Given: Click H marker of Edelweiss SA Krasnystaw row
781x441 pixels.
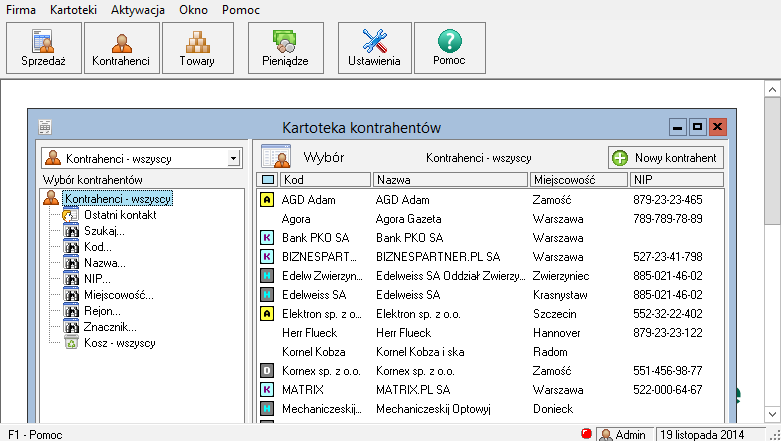Looking at the screenshot, I should pyautogui.click(x=267, y=294).
